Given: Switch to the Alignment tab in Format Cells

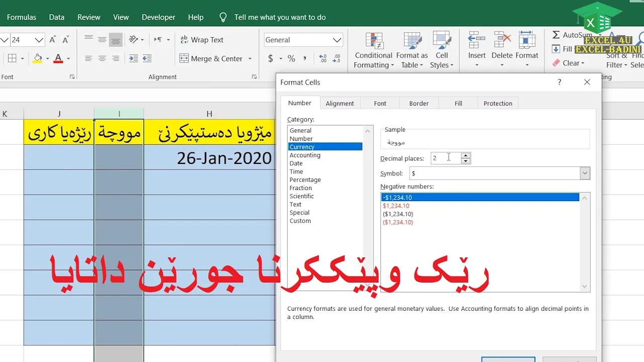Looking at the screenshot, I should coord(340,103).
